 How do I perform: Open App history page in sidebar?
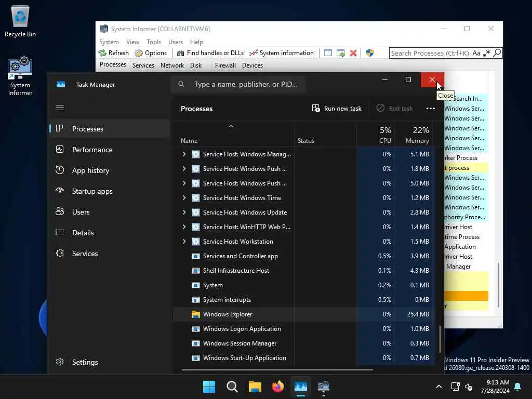tap(109, 170)
